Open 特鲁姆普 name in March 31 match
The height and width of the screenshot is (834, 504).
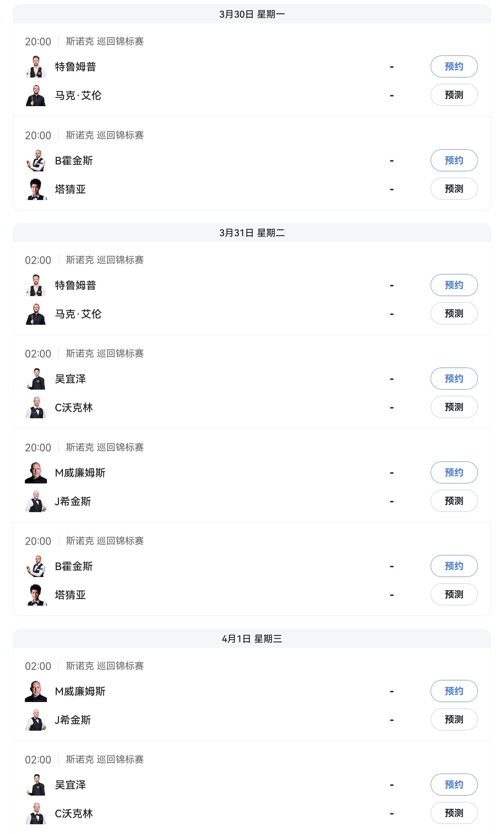point(76,285)
